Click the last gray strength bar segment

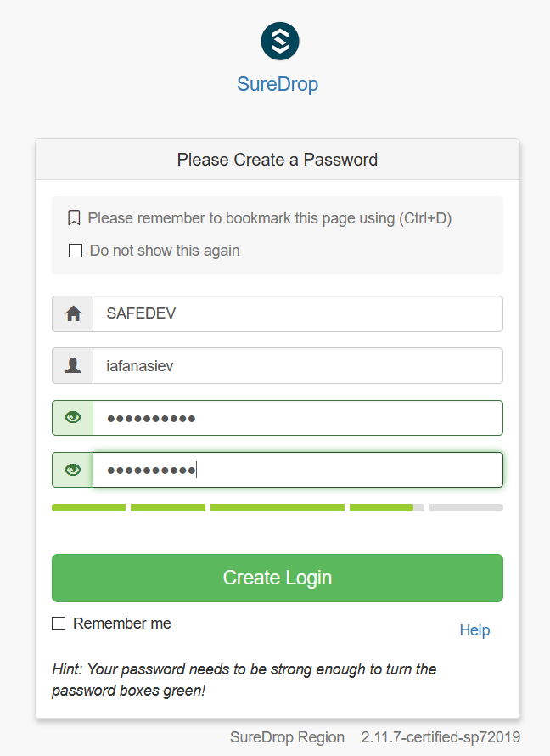(x=466, y=508)
